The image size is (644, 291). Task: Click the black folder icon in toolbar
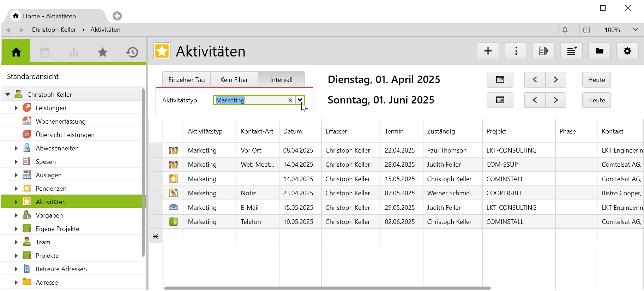point(599,51)
